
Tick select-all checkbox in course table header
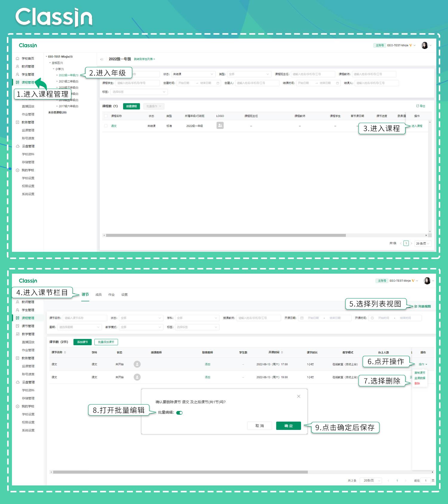[106, 116]
